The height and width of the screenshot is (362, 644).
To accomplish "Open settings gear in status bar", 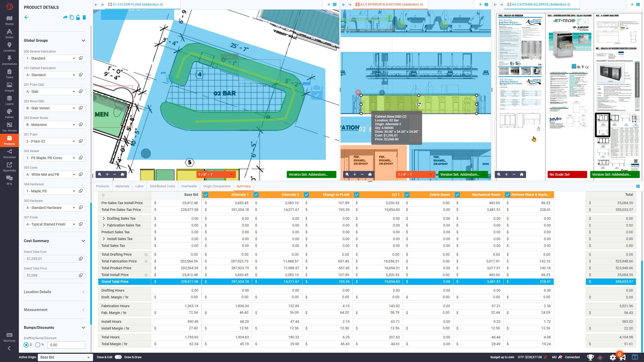I will tap(613, 357).
